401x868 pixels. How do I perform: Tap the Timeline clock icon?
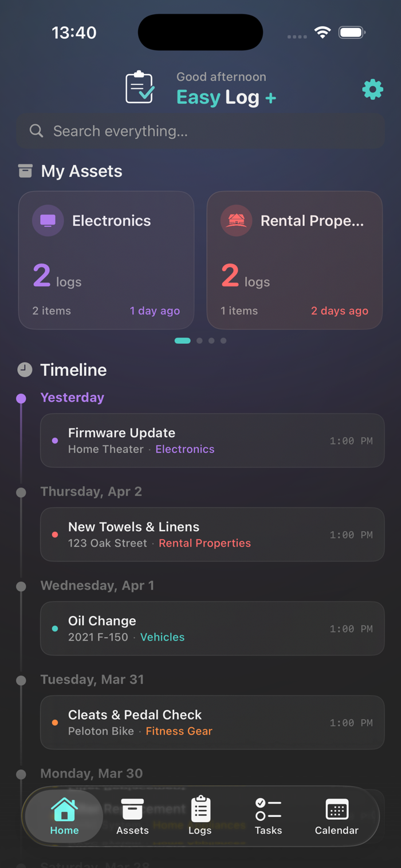(x=25, y=370)
